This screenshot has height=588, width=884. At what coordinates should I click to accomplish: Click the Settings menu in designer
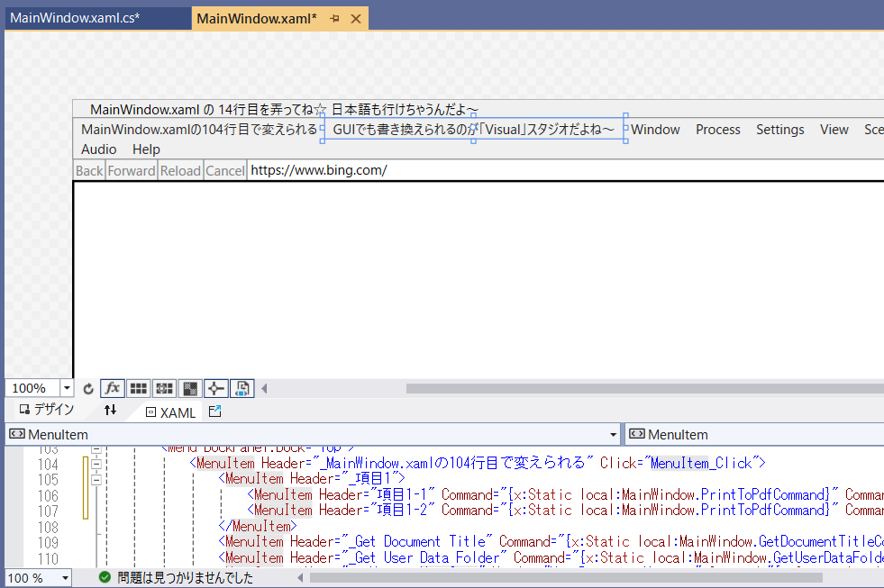[779, 130]
